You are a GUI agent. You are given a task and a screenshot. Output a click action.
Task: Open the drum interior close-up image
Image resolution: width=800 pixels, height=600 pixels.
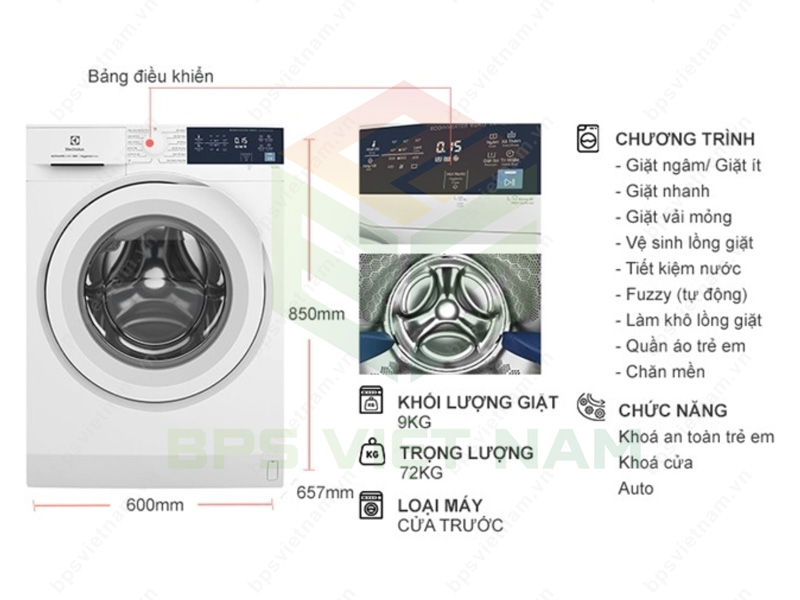click(x=450, y=314)
